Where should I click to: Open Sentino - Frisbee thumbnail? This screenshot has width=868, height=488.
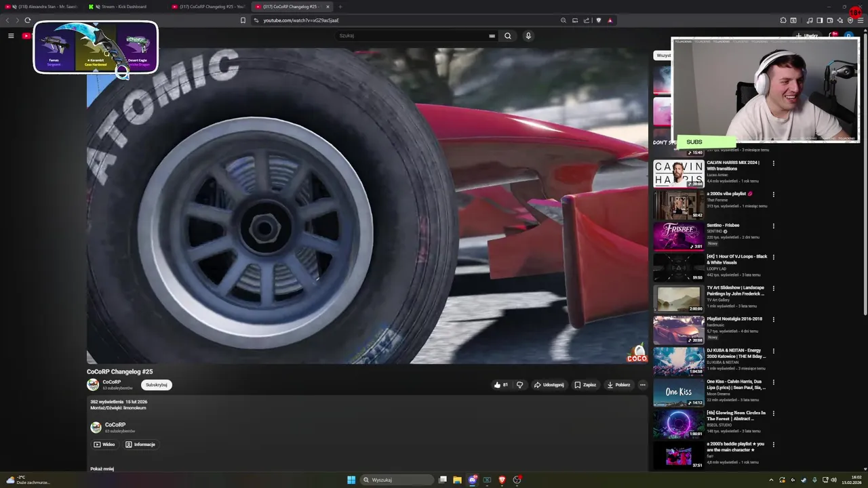[678, 236]
